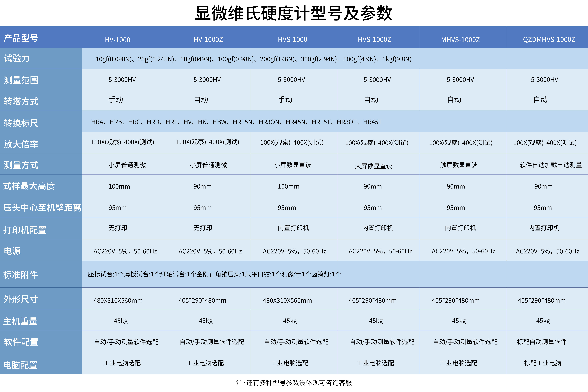Select the 测量范围 row label

21,80
